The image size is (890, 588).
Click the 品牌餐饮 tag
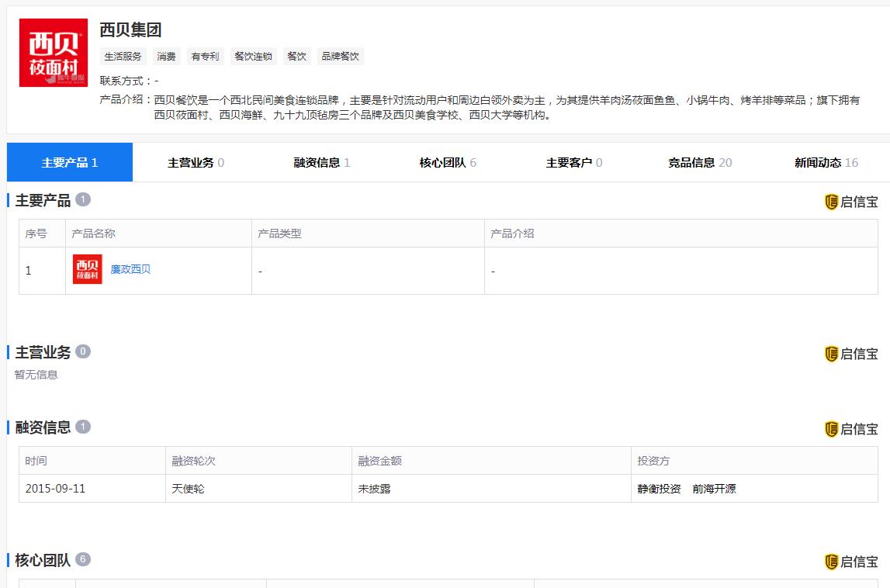340,56
